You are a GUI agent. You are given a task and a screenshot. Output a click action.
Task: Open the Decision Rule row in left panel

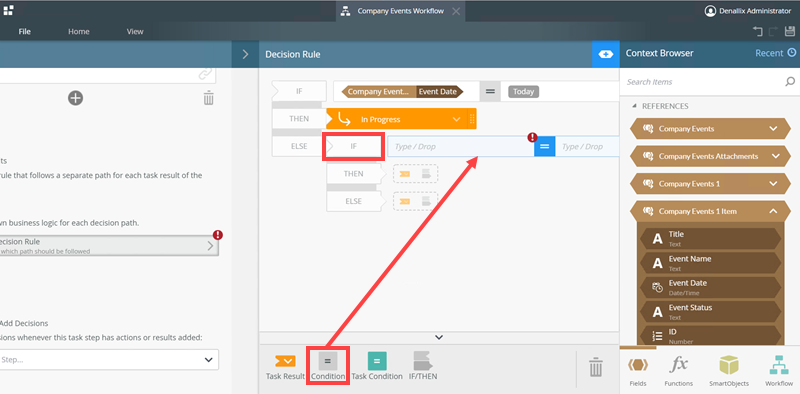[109, 245]
